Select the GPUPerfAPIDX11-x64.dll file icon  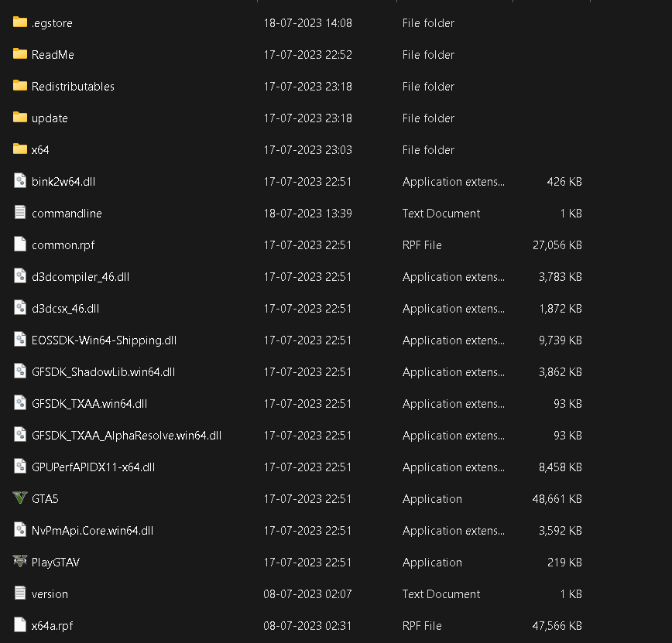click(x=19, y=466)
